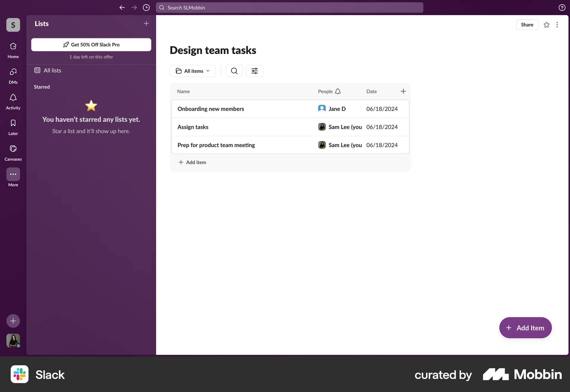Viewport: 570px width, 392px height.
Task: Click the Search SLMobbin field
Action: tap(289, 8)
